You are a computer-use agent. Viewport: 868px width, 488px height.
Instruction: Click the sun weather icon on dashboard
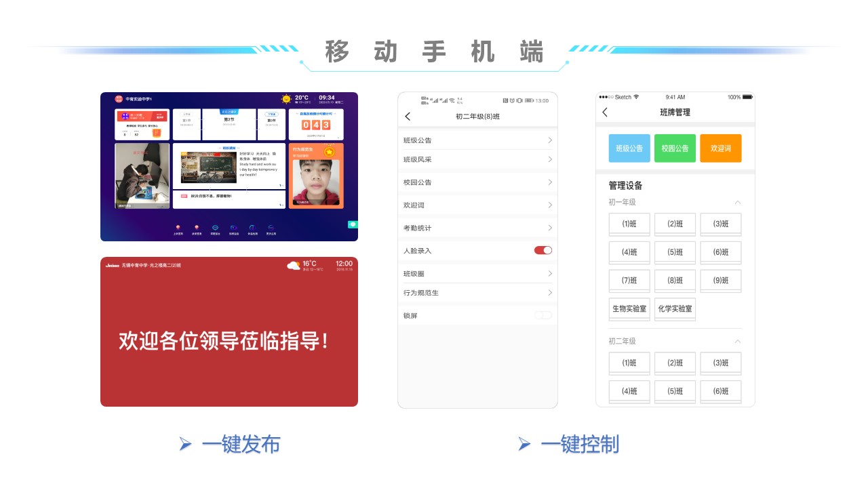[x=287, y=99]
